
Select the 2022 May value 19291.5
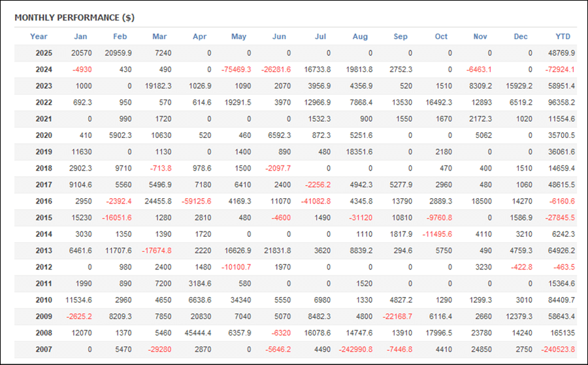238,103
